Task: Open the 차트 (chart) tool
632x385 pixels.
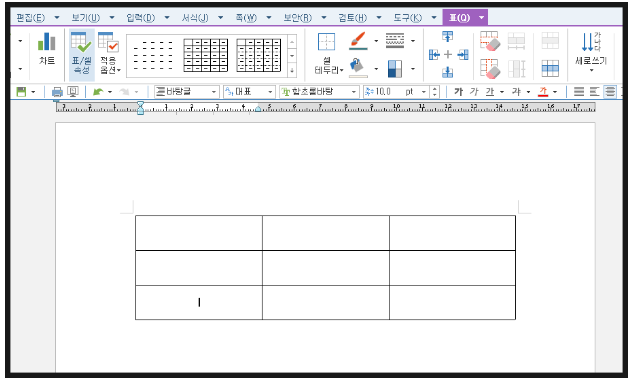Action: click(x=47, y=49)
